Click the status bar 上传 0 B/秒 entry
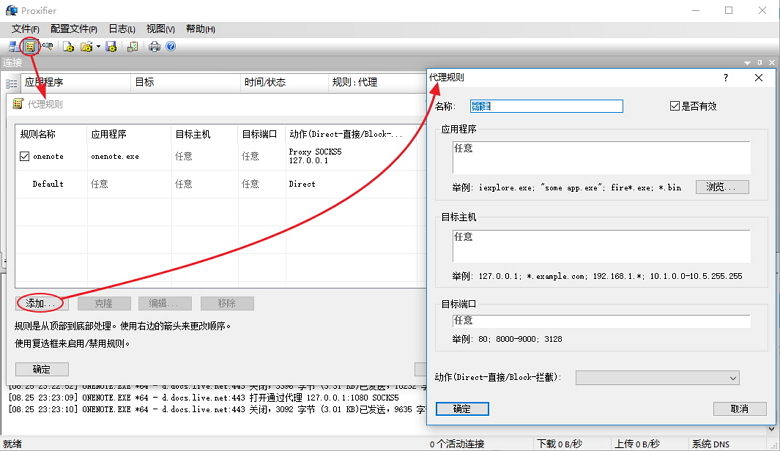 (x=637, y=444)
